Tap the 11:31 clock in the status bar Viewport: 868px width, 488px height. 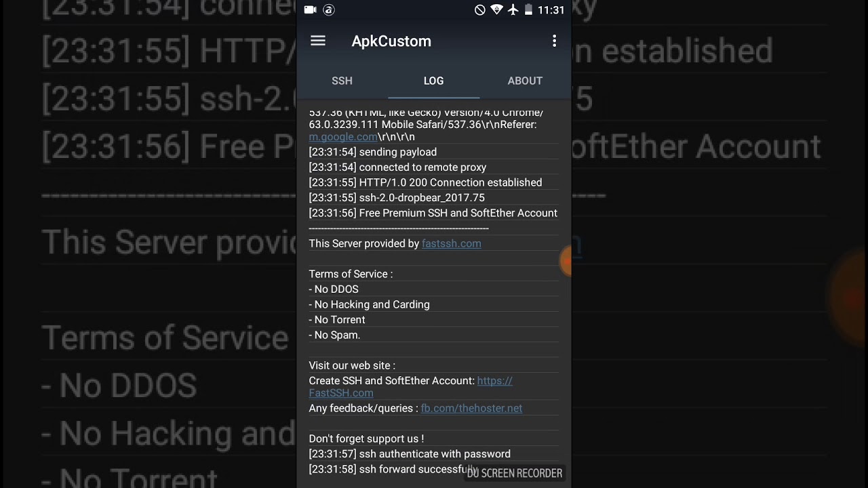pyautogui.click(x=551, y=10)
